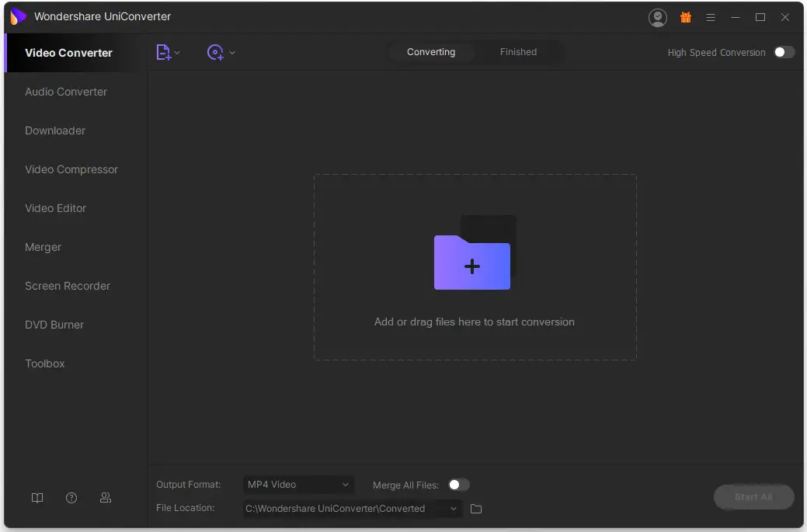Open the File Location path dropdown
807x532 pixels.
(352, 509)
